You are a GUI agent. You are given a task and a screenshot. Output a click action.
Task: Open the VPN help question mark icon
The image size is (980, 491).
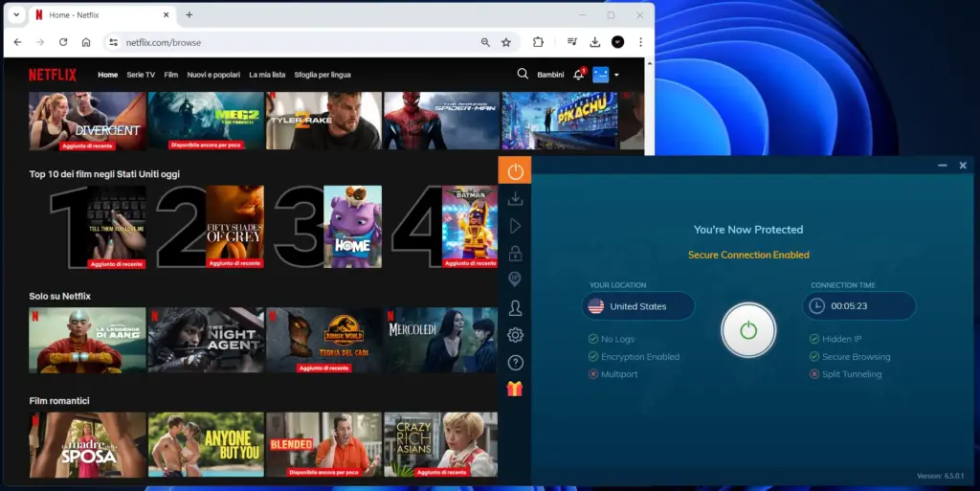click(x=515, y=363)
